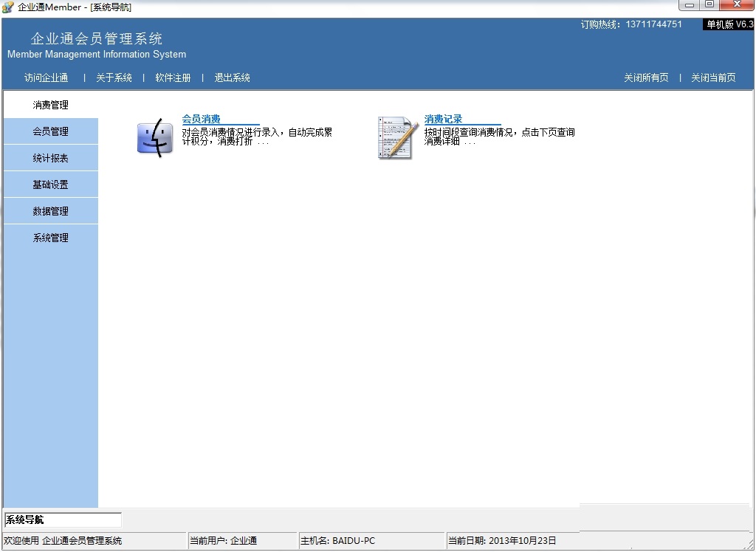Click 访问企业通 in the menu bar
Viewport: 756px width, 552px height.
[x=46, y=77]
